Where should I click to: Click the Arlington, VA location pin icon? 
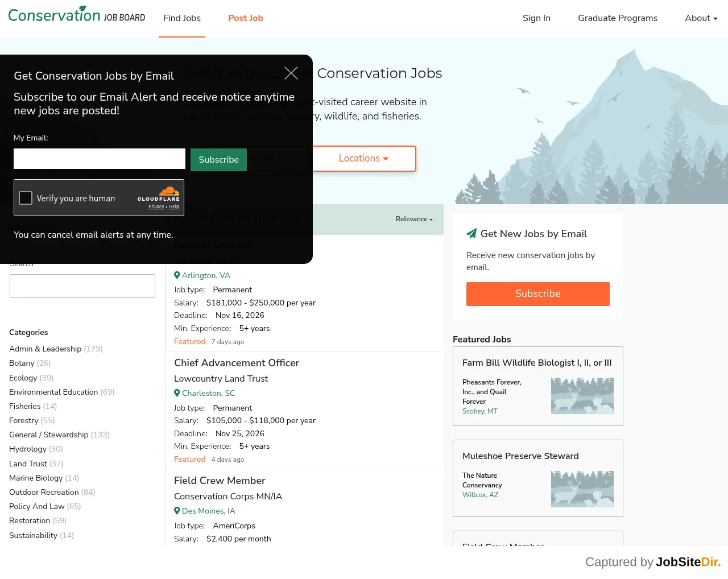[x=177, y=275]
